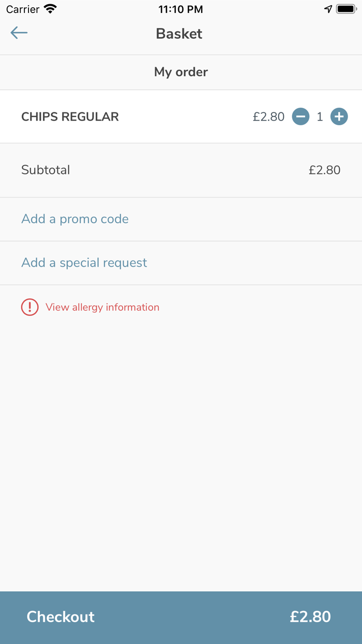Tap the battery indicator icon
The image size is (362, 644).
pyautogui.click(x=346, y=9)
